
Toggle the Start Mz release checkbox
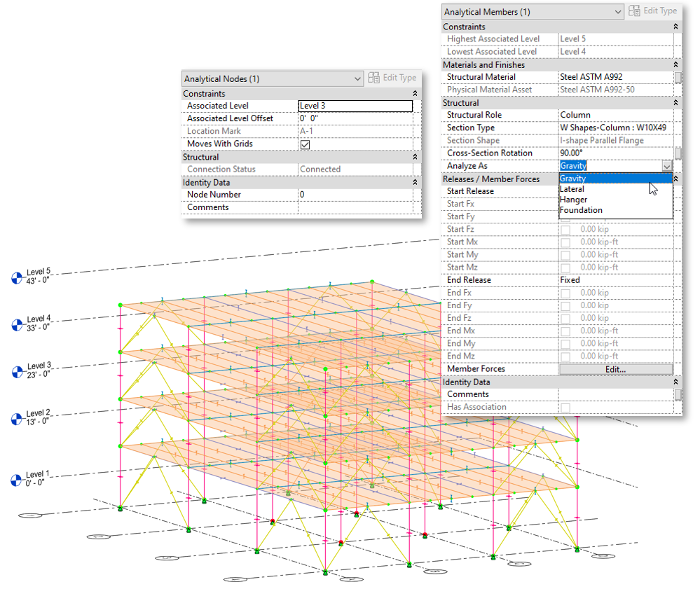pyautogui.click(x=565, y=268)
